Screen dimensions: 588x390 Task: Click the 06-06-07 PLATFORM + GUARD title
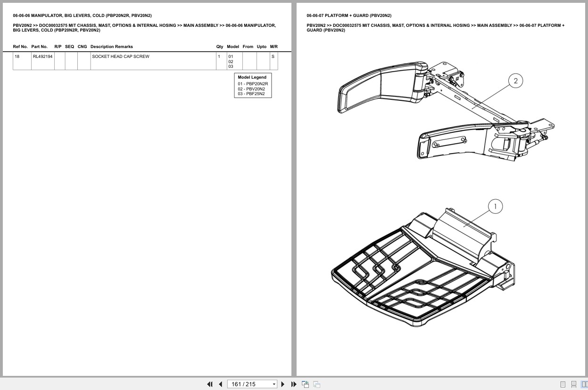click(x=349, y=16)
